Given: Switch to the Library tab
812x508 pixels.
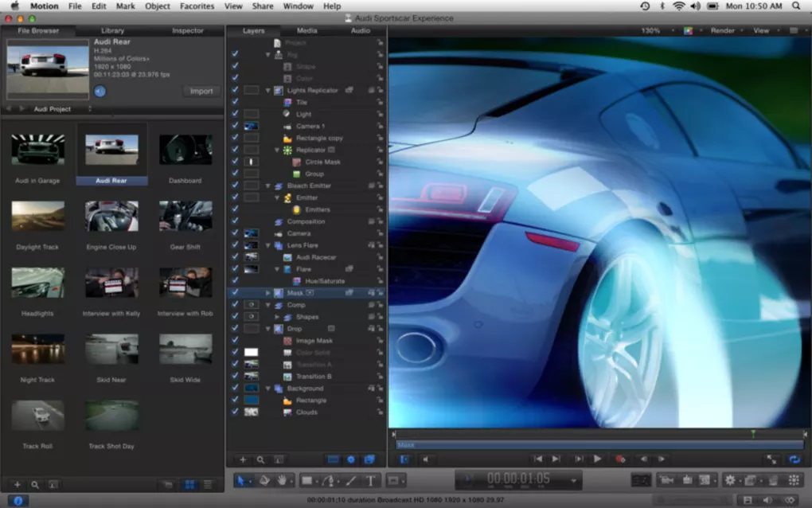Looking at the screenshot, I should click(111, 30).
